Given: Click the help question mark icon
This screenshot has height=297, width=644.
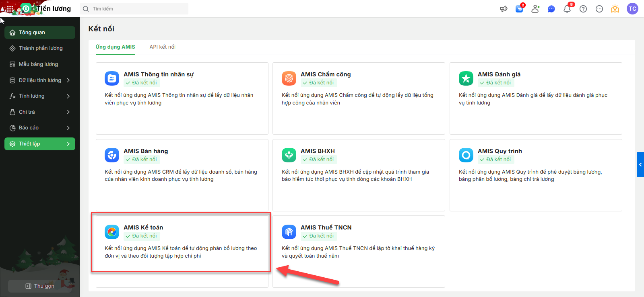Looking at the screenshot, I should click(x=583, y=9).
